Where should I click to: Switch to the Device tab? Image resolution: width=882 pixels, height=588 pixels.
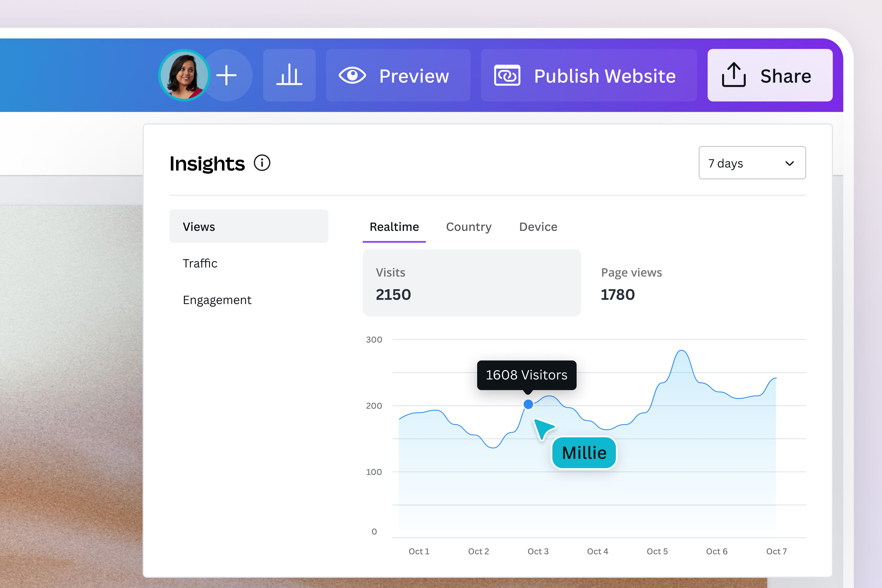[x=538, y=227]
